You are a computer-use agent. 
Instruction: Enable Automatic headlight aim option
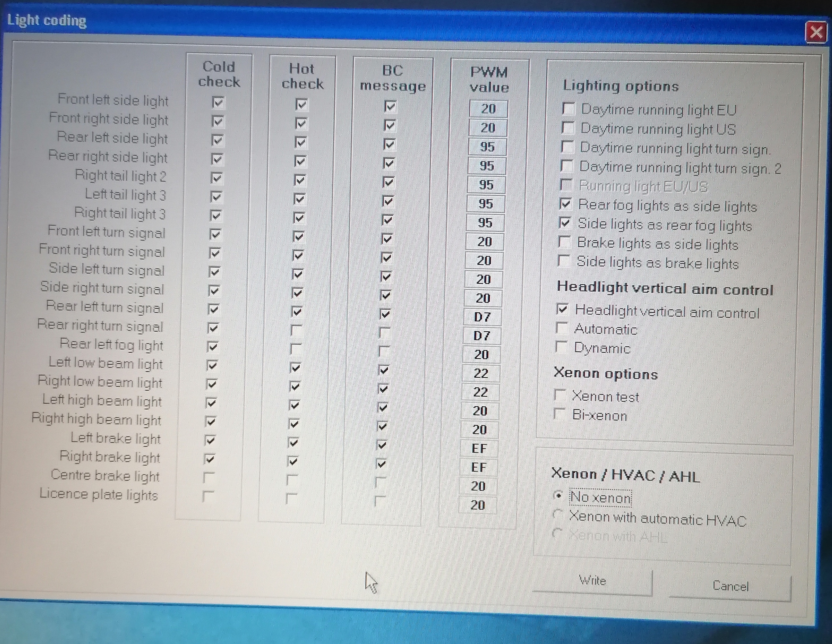point(561,328)
